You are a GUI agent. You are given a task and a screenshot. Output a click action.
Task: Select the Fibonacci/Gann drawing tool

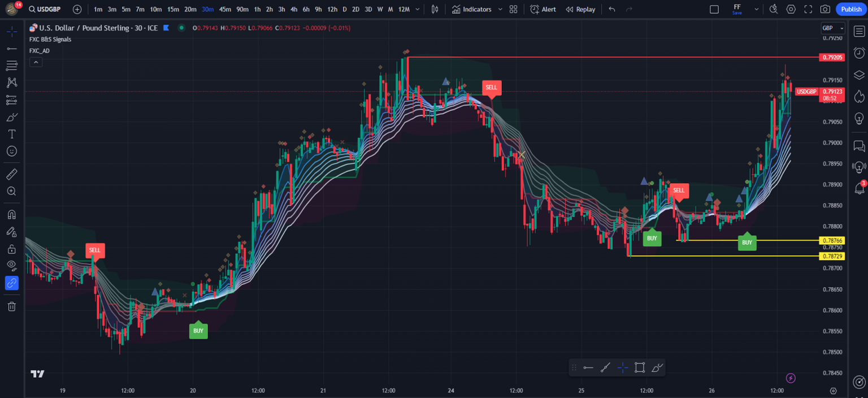11,66
